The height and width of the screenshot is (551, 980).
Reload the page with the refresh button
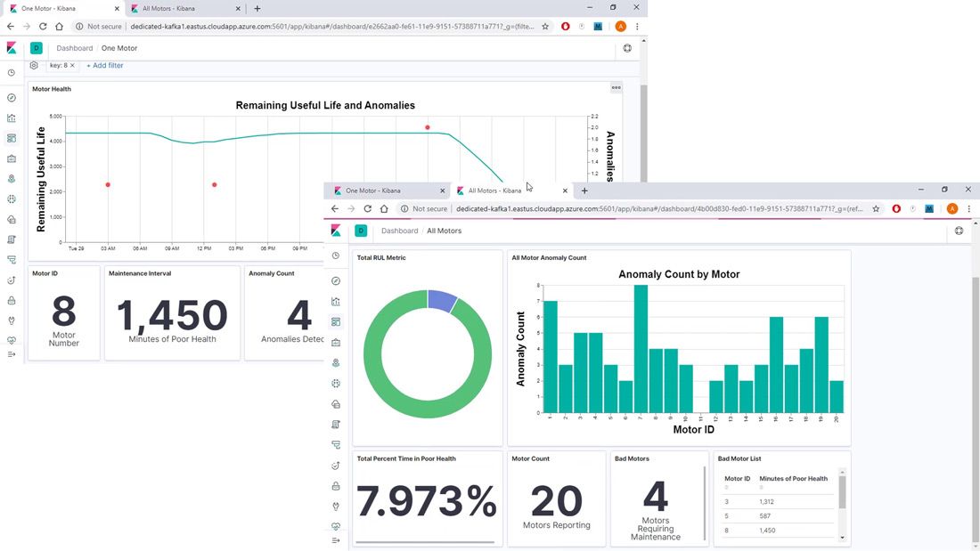click(x=42, y=27)
